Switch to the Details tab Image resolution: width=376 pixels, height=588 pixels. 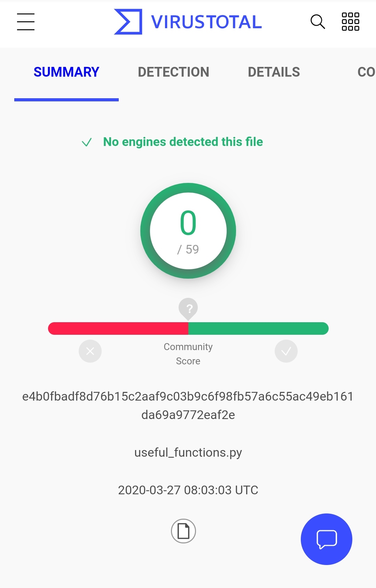pyautogui.click(x=274, y=72)
